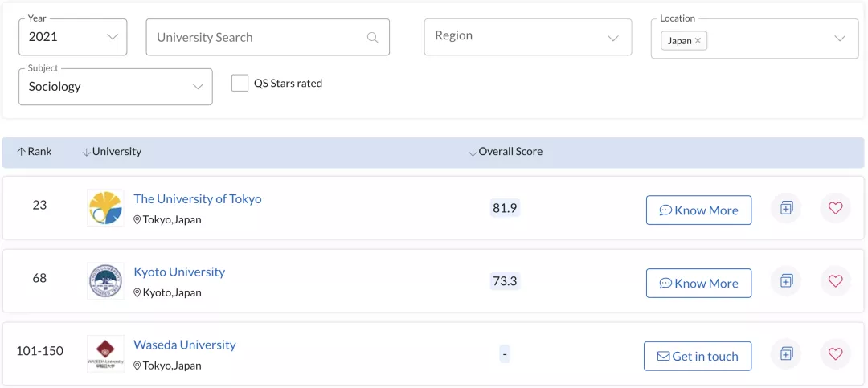Toggle the QS Stars rated checkbox

240,84
